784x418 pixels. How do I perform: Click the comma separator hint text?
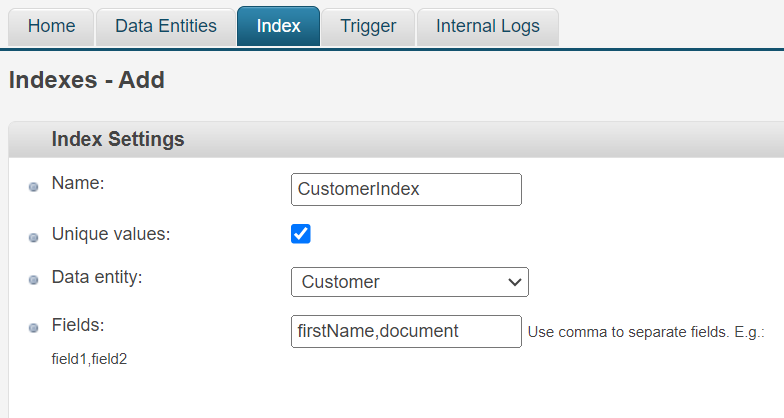click(x=645, y=332)
